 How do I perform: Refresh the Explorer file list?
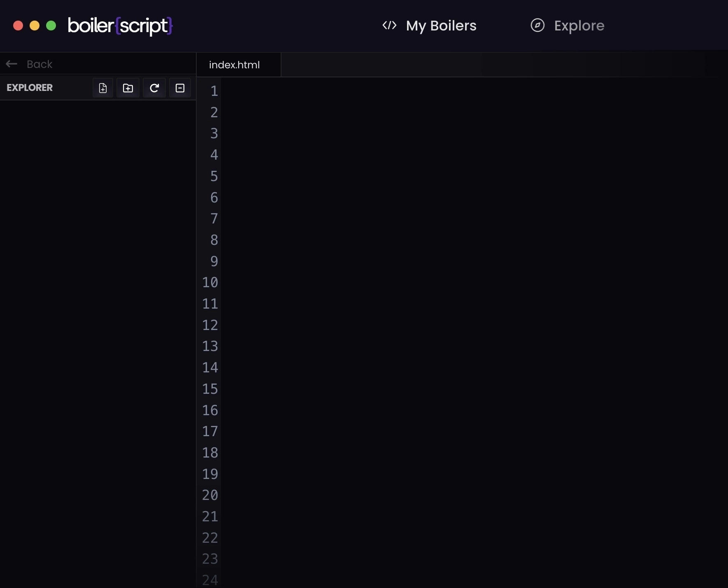coord(154,88)
